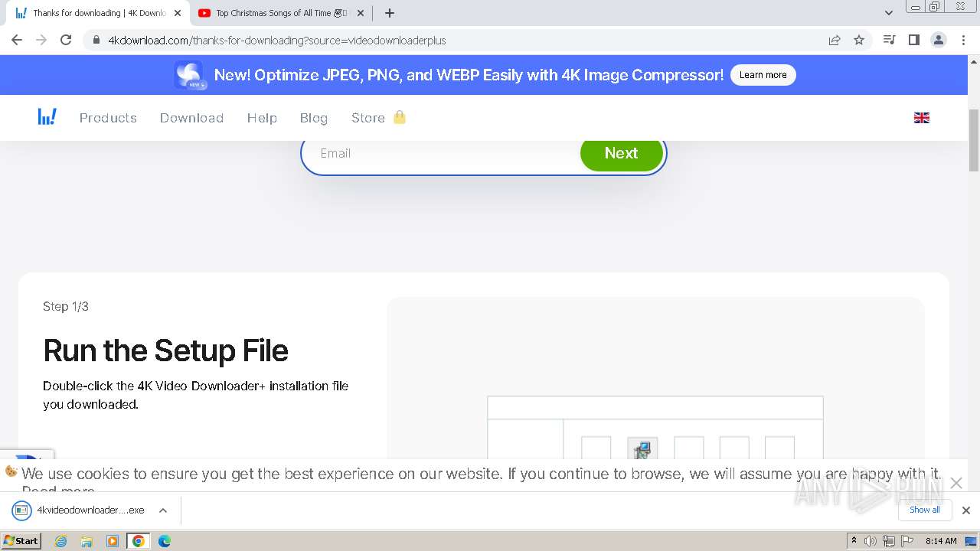Click the installer file icon in illustration
Screen dimensions: 980x551
[x=642, y=448]
